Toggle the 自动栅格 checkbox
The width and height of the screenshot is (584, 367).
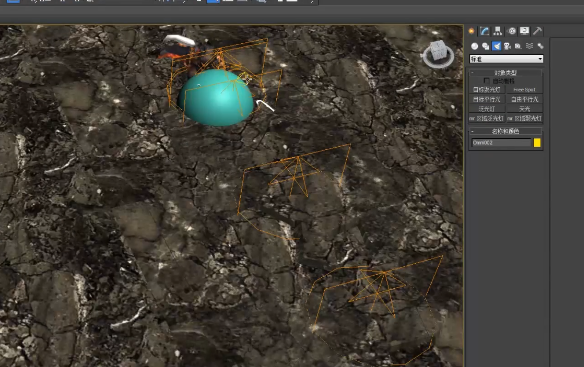486,81
